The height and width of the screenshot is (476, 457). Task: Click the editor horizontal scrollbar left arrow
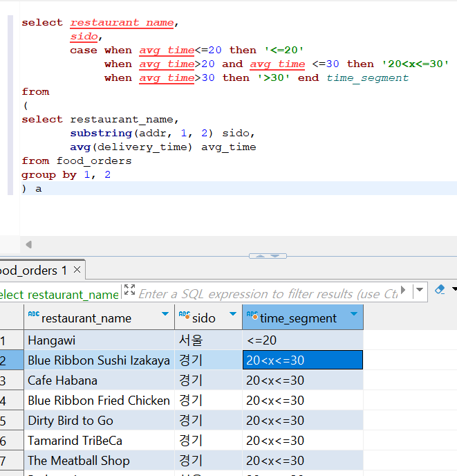click(x=29, y=244)
